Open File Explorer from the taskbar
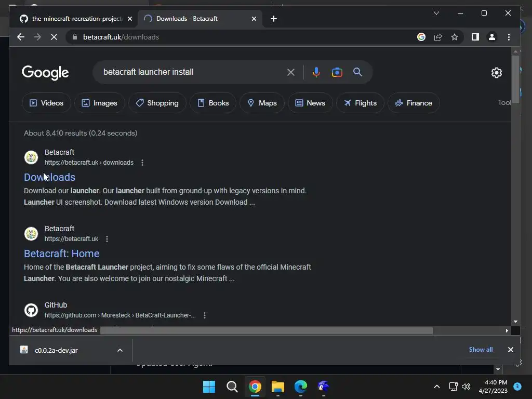This screenshot has width=532, height=399. (x=277, y=387)
